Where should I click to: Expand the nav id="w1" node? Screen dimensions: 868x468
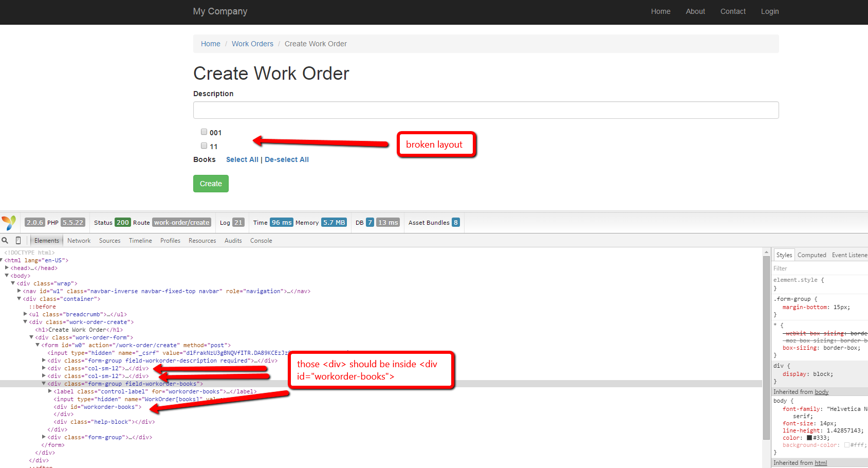click(x=19, y=291)
